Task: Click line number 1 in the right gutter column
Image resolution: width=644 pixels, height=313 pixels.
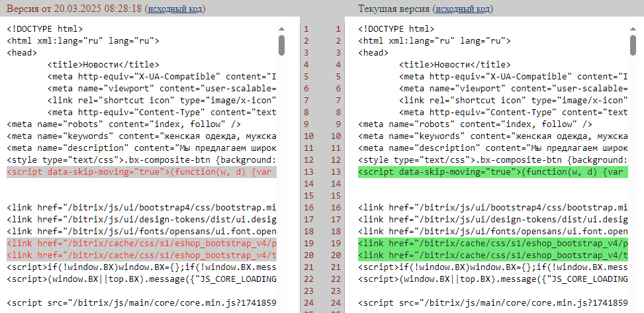Action: click(x=338, y=29)
